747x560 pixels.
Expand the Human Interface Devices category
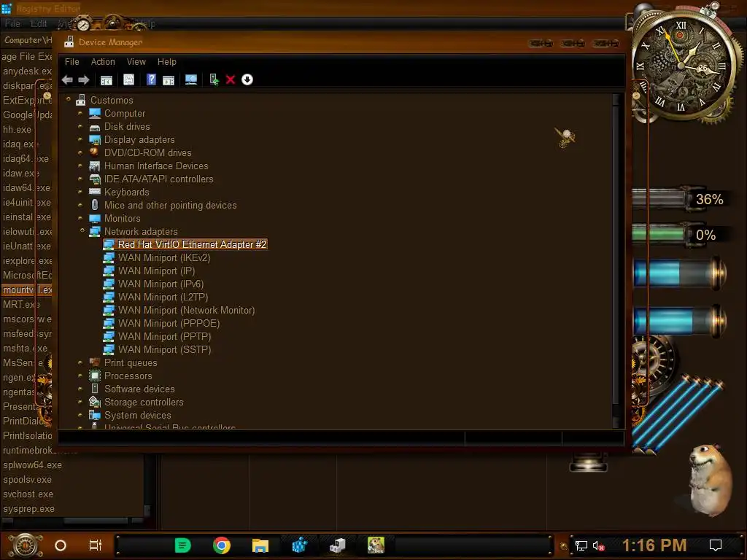coord(80,166)
